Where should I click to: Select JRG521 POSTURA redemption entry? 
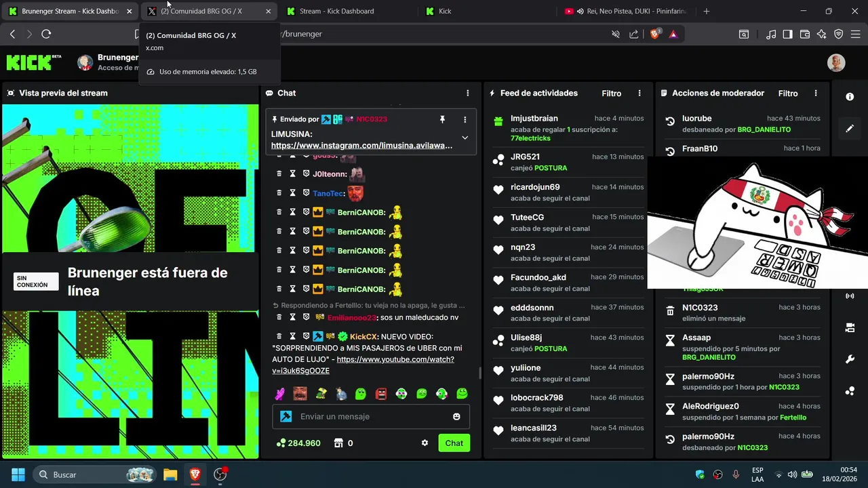568,162
